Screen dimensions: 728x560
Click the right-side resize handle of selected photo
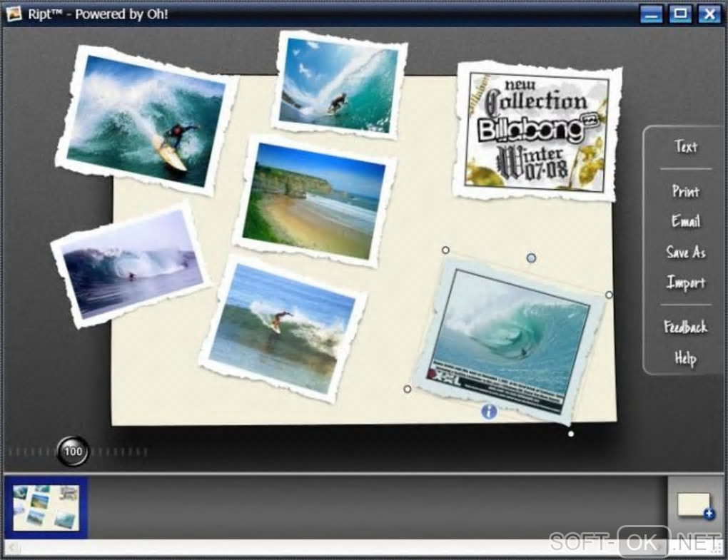(609, 295)
